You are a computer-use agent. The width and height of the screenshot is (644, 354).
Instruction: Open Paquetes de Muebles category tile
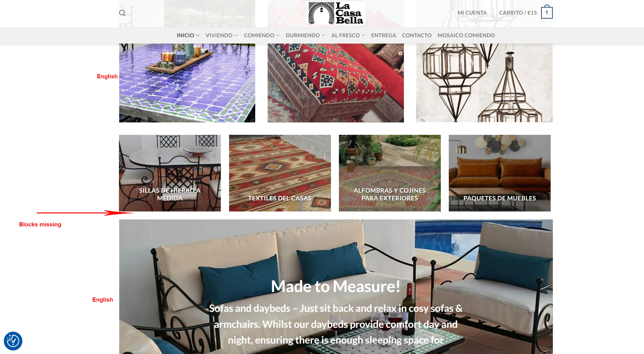pos(499,173)
